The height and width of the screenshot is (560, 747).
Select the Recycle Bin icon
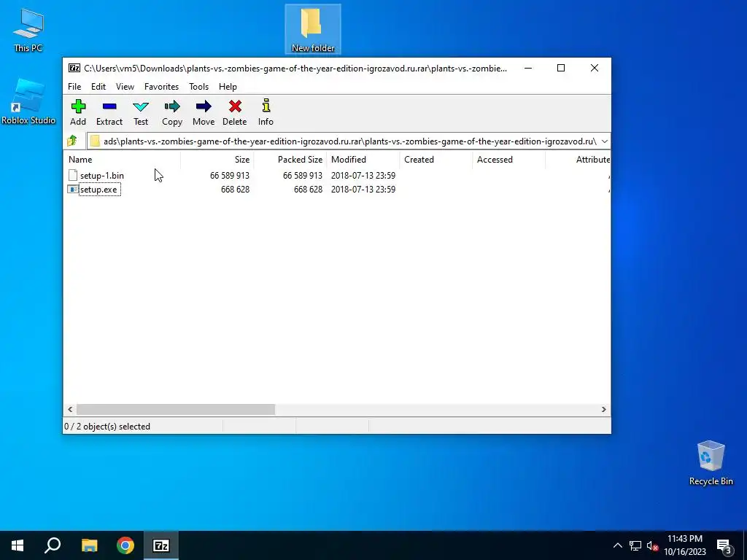pos(711,463)
